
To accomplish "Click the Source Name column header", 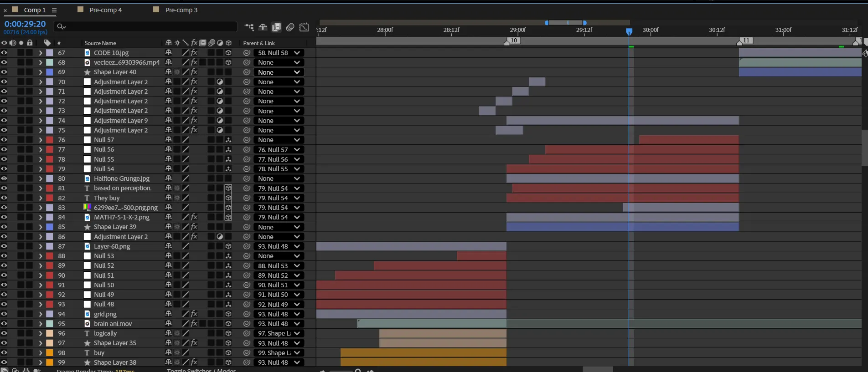I will 100,43.
